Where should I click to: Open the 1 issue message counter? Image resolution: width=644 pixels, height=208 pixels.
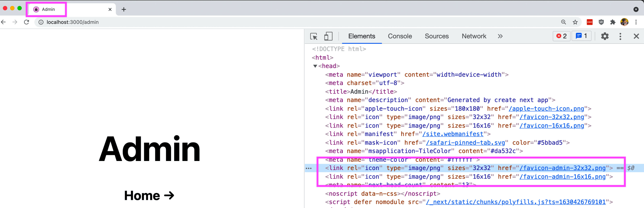click(581, 36)
